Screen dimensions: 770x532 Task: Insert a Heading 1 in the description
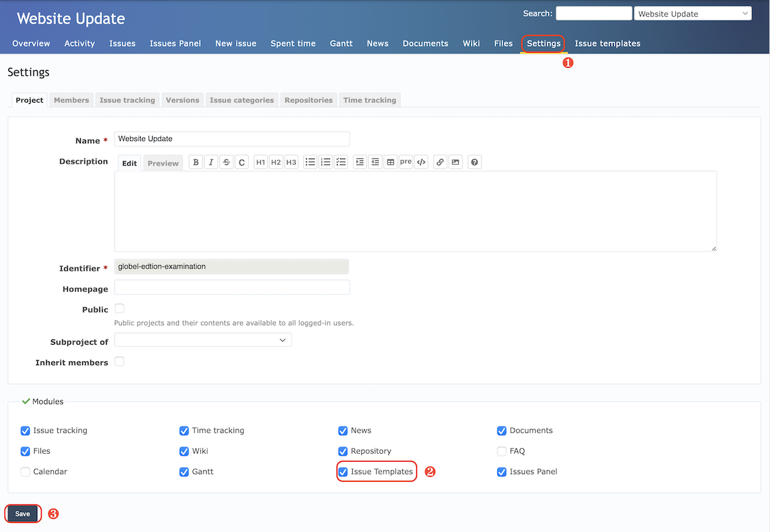pyautogui.click(x=260, y=162)
